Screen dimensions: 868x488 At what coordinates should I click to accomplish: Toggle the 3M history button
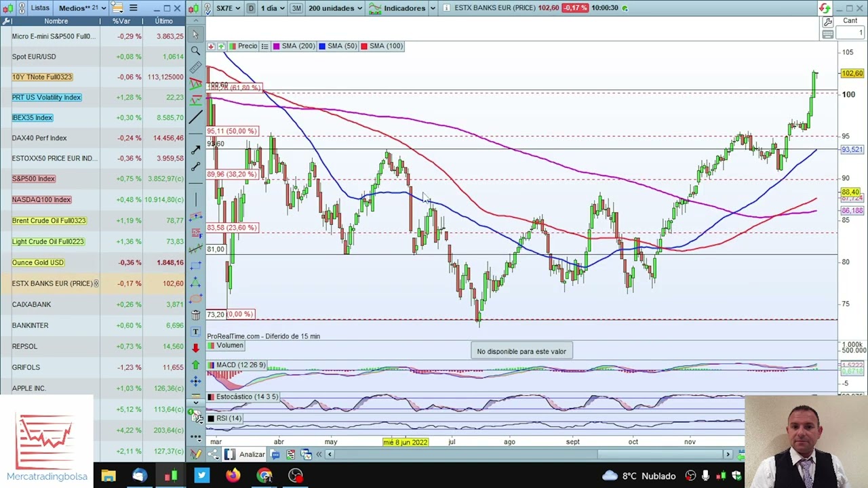click(x=296, y=8)
